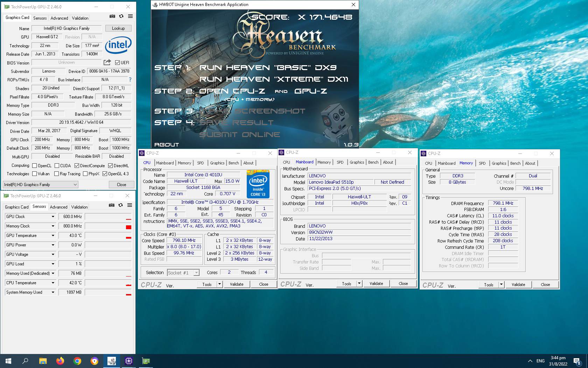Click HWBOT Heaven window title icon

point(155,5)
